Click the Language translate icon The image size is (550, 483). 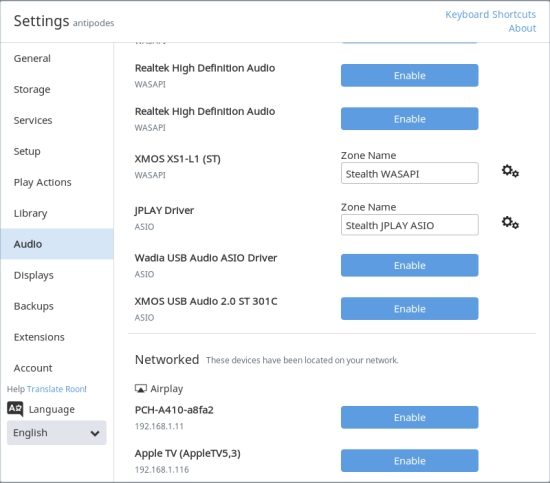pos(15,409)
